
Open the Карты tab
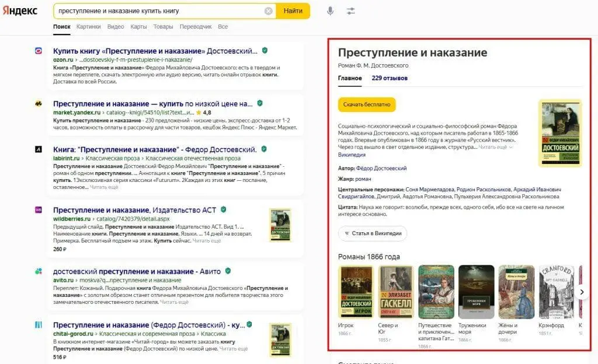tap(138, 27)
